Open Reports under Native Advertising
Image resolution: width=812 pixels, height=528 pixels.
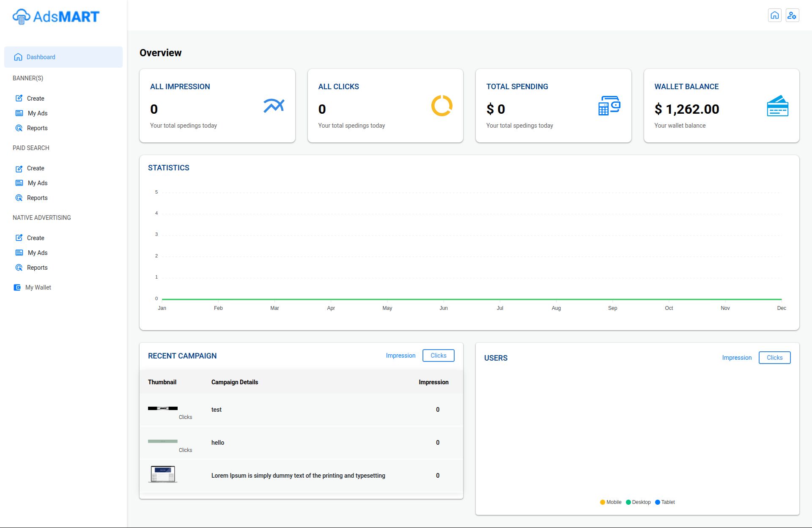[37, 268]
